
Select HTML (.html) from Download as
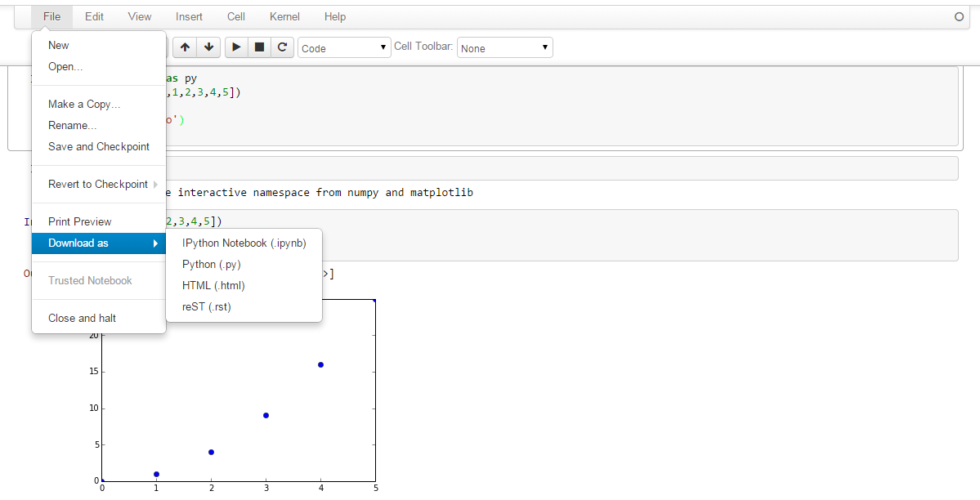point(213,285)
